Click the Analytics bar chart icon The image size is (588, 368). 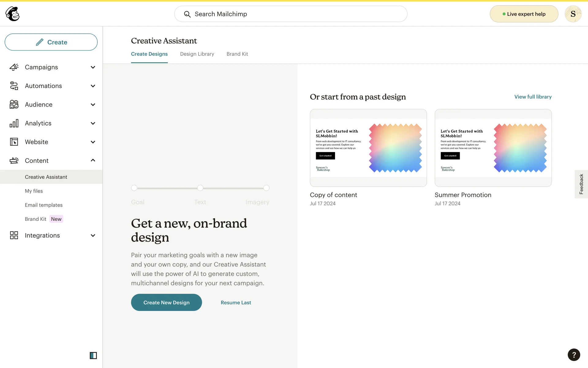[14, 123]
